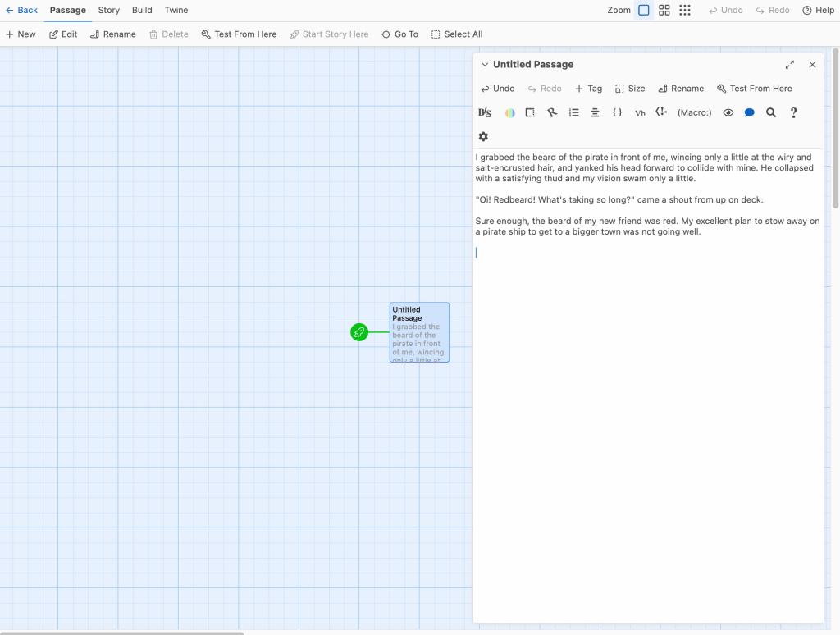Collapse the Untitled Passage panel chevron
Image resolution: width=840 pixels, height=635 pixels.
coord(484,65)
